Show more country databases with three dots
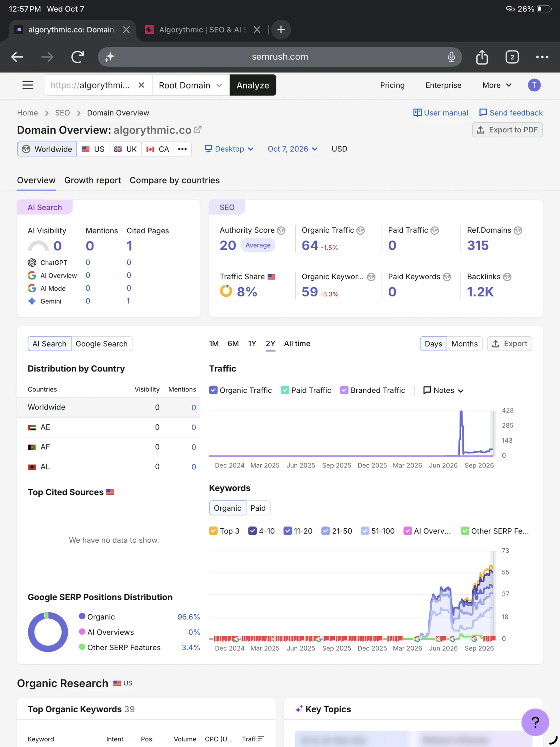 (x=182, y=149)
